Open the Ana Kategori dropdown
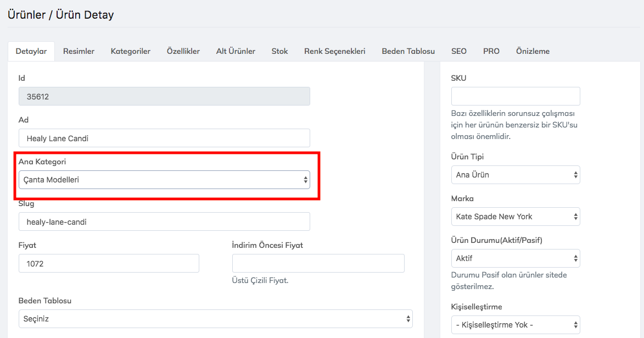The image size is (644, 338). pyautogui.click(x=164, y=180)
